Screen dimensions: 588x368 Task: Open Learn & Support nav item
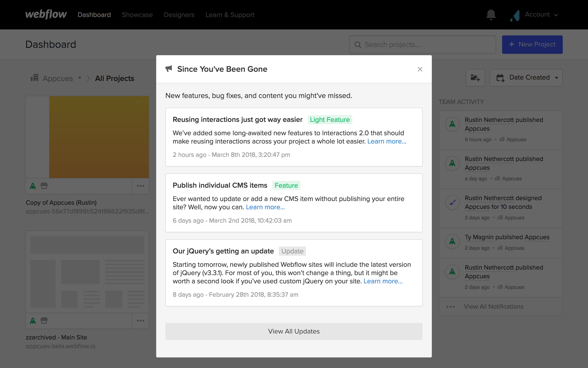point(230,15)
